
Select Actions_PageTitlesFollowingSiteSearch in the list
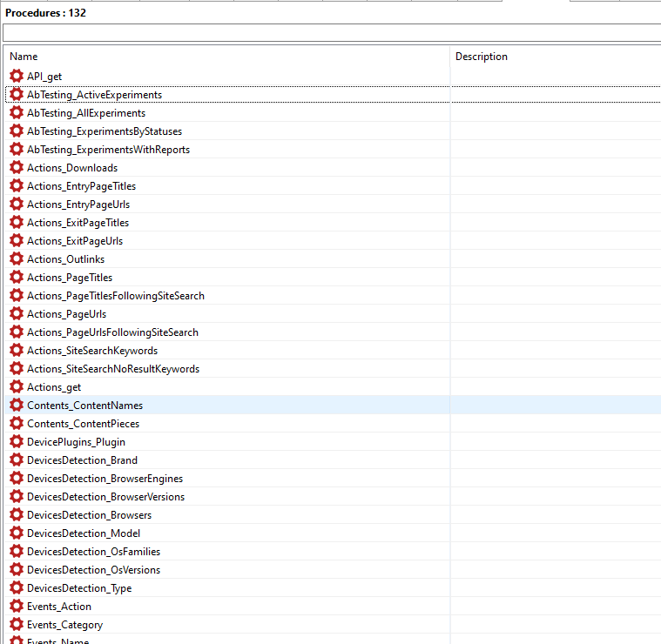[x=115, y=296]
